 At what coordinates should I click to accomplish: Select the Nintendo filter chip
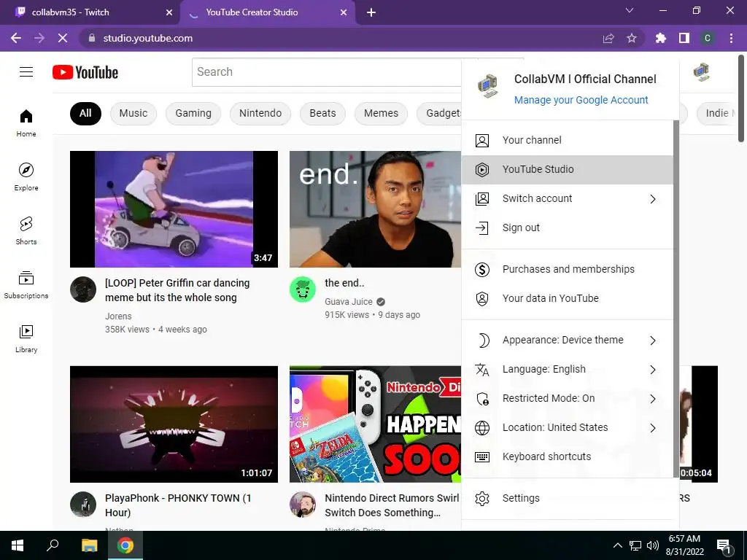pos(260,113)
